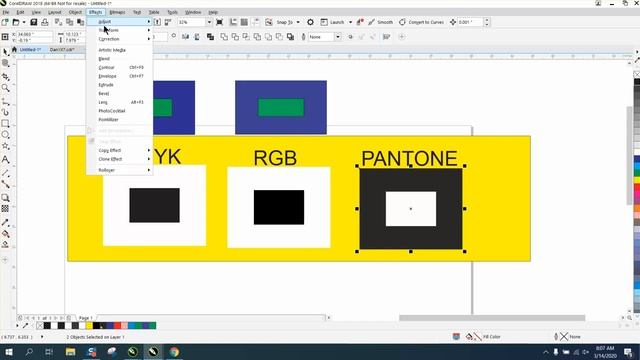Viewport: 640px width, 360px height.
Task: Click the Print icon in standard toolbar
Action: [45, 22]
